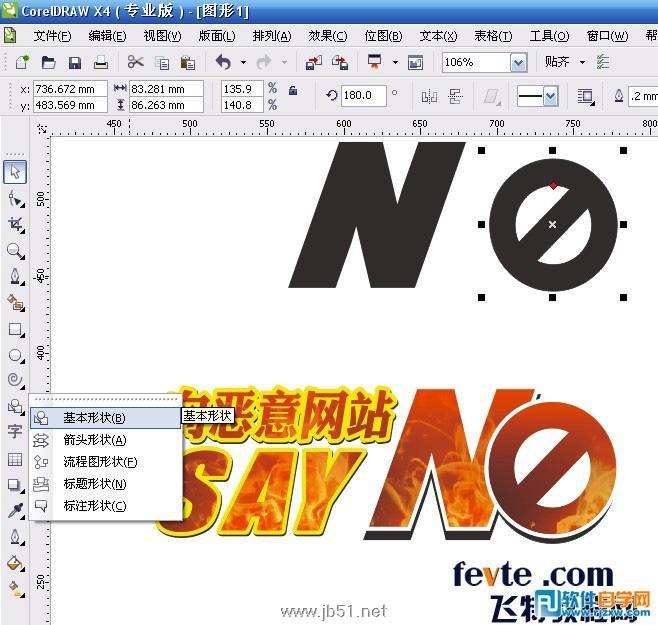
Task: Select the Rectangle tool
Action: [15, 329]
